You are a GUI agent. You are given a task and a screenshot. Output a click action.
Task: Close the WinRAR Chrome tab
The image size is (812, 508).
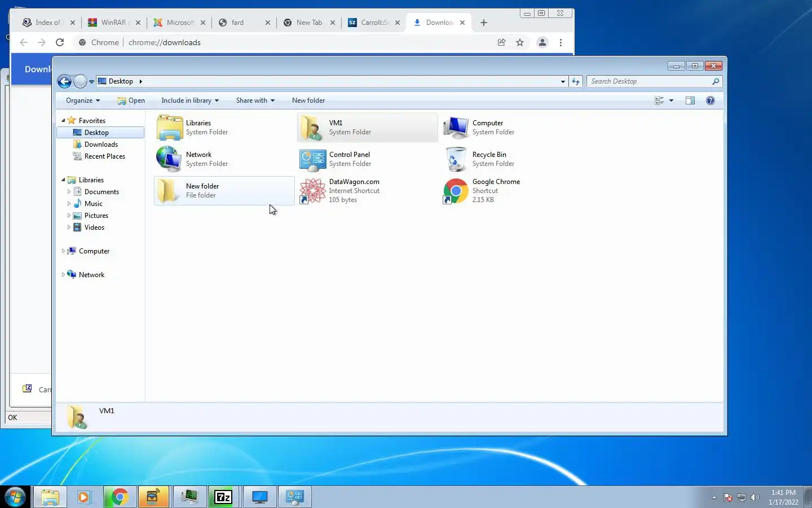[x=138, y=23]
